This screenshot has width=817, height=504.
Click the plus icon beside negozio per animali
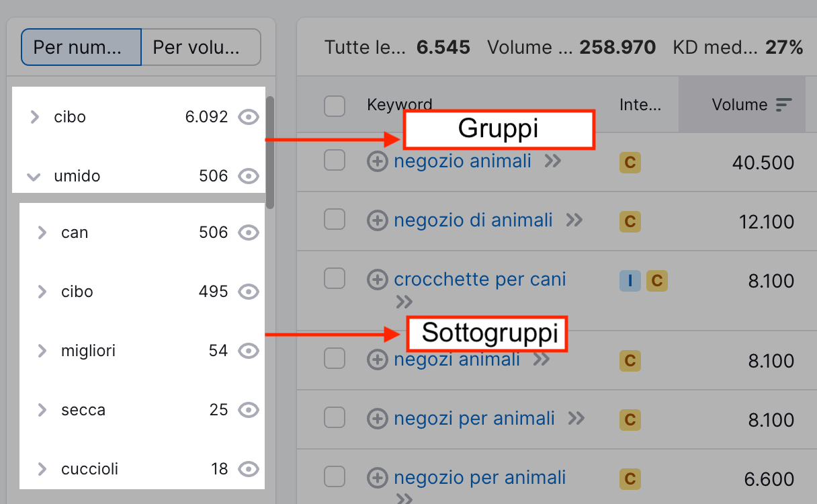[377, 478]
